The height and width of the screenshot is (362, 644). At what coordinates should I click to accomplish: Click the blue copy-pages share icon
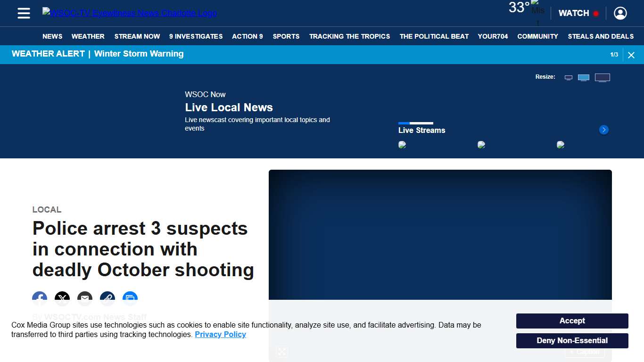(x=130, y=299)
